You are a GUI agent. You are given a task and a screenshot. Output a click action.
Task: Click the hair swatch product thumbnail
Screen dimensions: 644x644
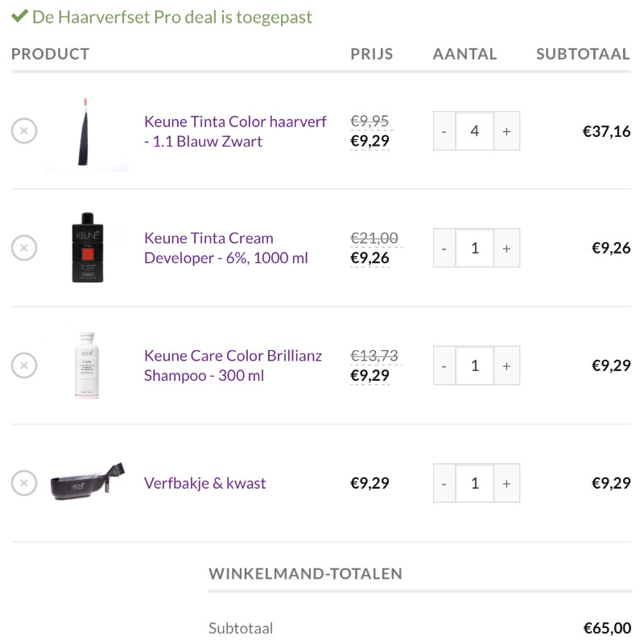coord(87,134)
